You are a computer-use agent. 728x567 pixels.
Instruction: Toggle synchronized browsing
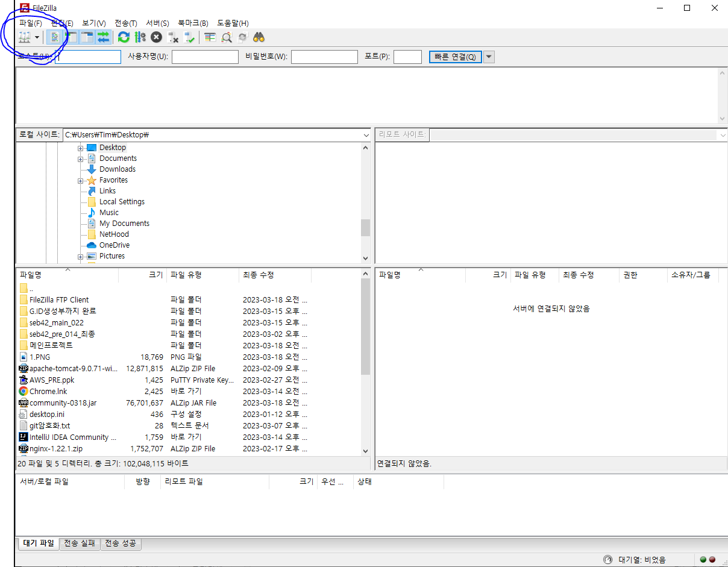pyautogui.click(x=242, y=37)
